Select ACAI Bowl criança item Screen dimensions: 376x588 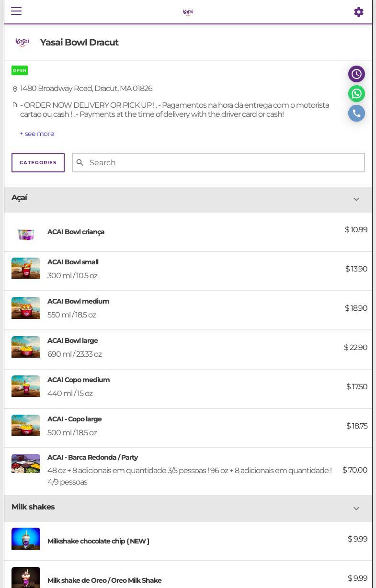(76, 232)
